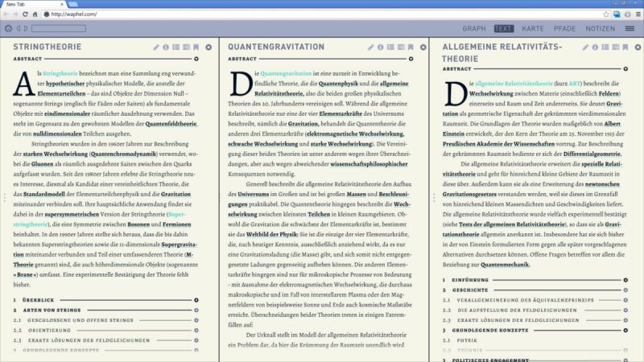The width and height of the screenshot is (644, 362).
Task: Open the Fermionen link
Action: [x=176, y=224]
